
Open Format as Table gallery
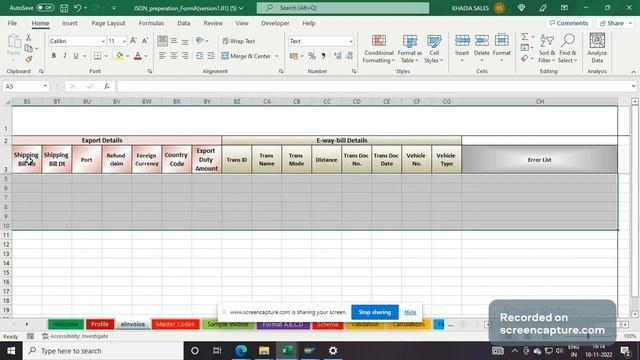tap(409, 49)
